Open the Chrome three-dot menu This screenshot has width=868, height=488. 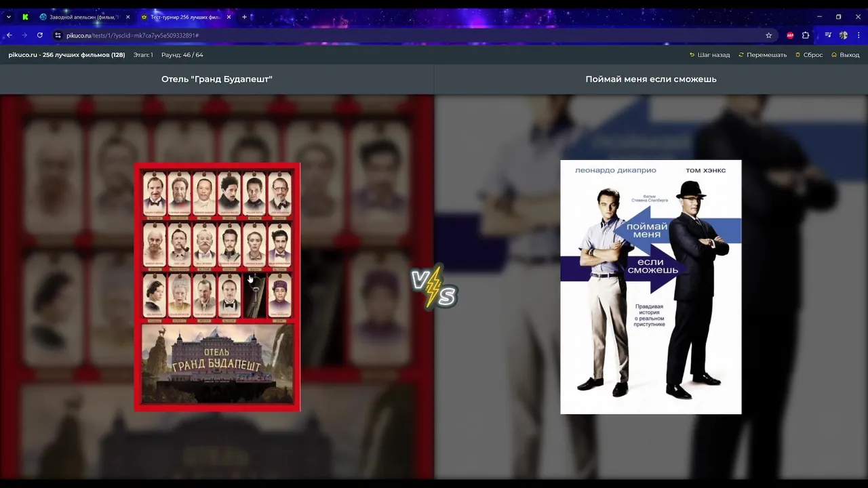coord(859,35)
